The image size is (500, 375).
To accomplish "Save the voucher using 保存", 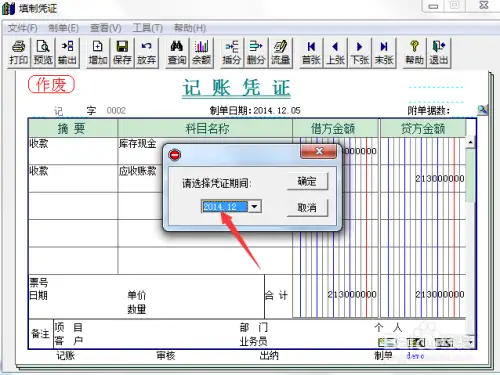I will pyautogui.click(x=122, y=53).
